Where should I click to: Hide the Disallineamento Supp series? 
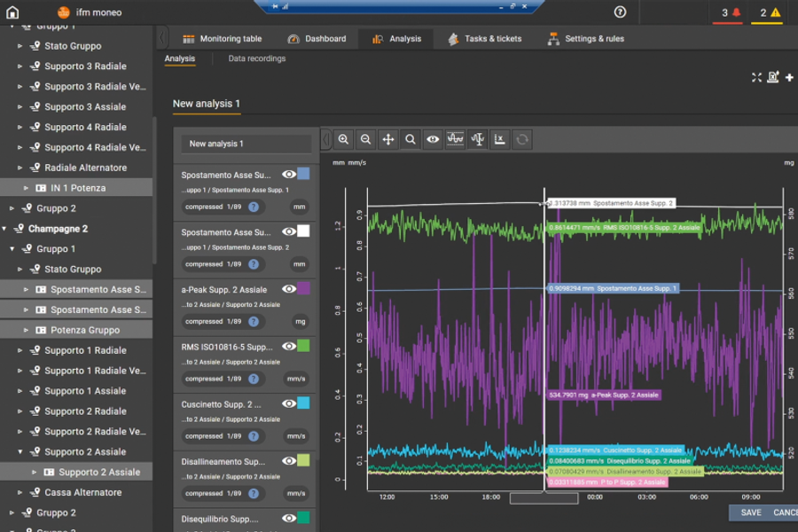(x=289, y=461)
